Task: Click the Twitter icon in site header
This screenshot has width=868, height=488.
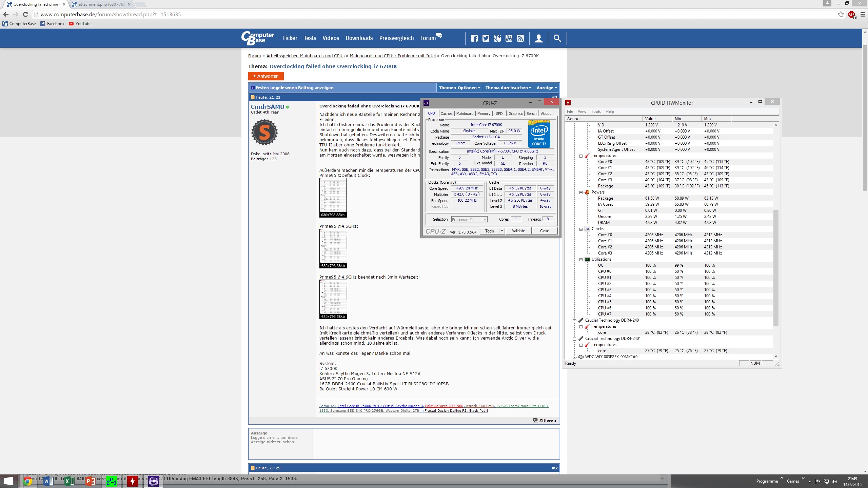Action: pyautogui.click(x=486, y=38)
